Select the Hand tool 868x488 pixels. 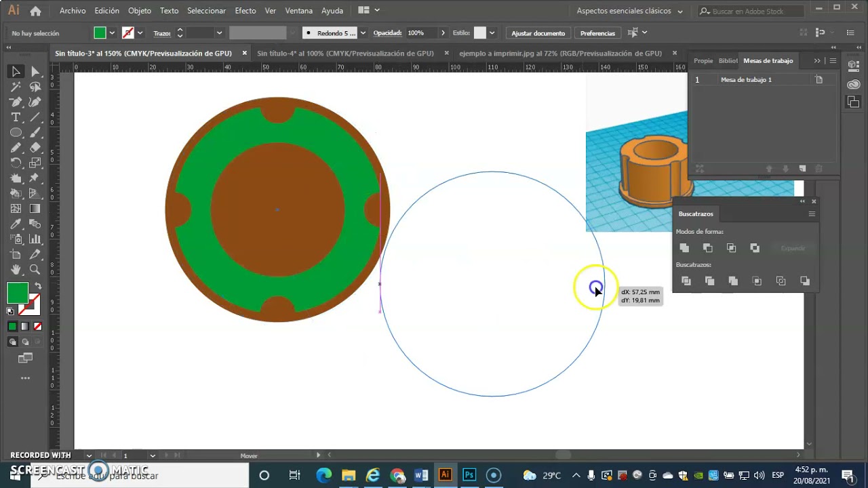coord(16,270)
